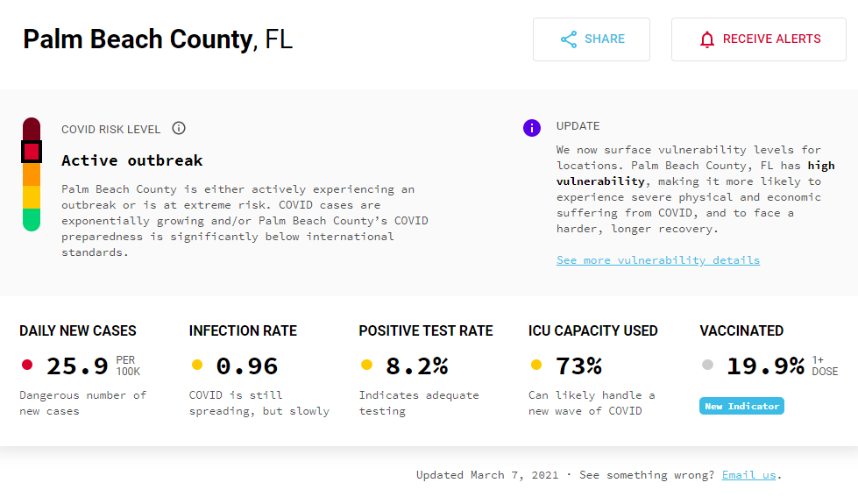
Task: Click the share network icon
Action: [x=569, y=39]
